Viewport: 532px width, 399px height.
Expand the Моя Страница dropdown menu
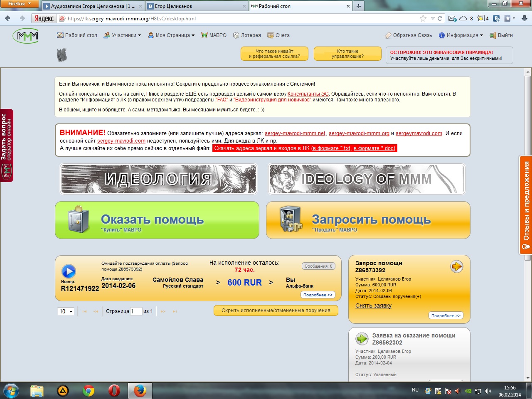pos(172,35)
